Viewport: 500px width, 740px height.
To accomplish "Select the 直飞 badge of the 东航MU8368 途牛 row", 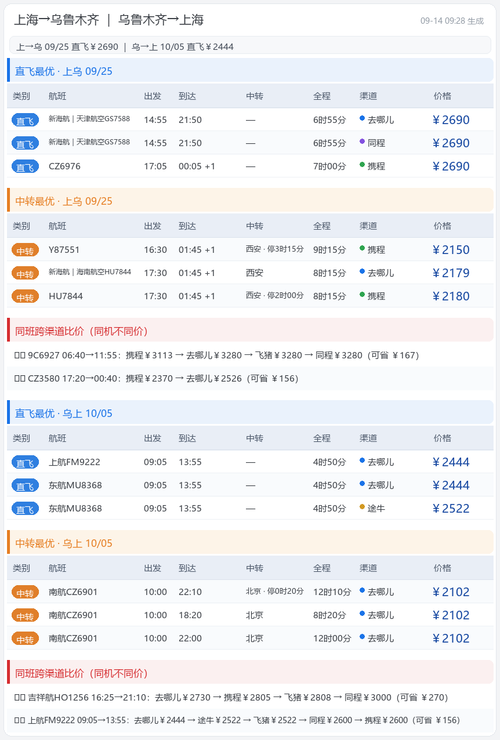I will click(25, 509).
